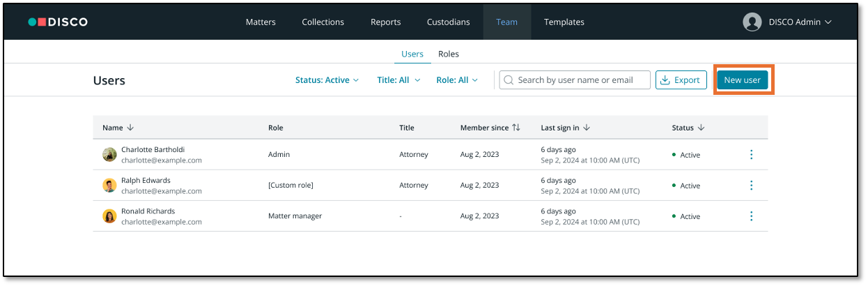Go to the Collections nav item
This screenshot has height=286, width=868.
click(323, 22)
